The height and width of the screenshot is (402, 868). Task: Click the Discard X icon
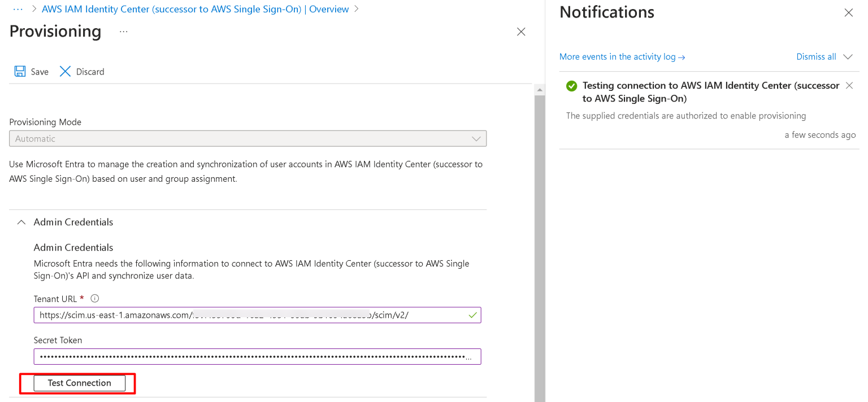pos(66,72)
